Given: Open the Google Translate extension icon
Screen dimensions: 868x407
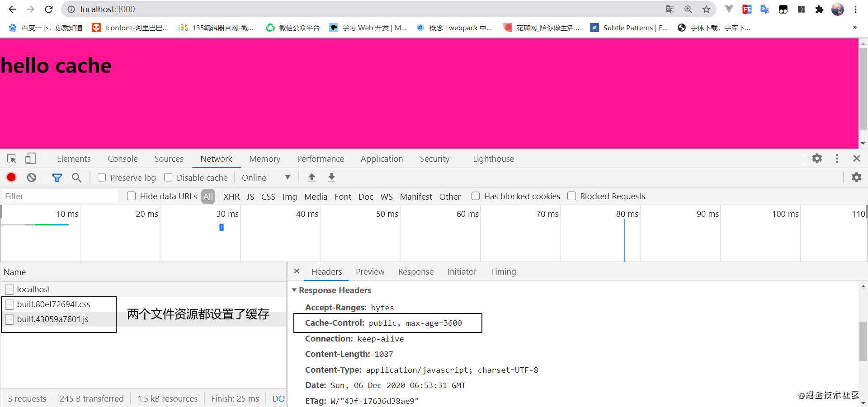Looking at the screenshot, I should click(x=765, y=9).
